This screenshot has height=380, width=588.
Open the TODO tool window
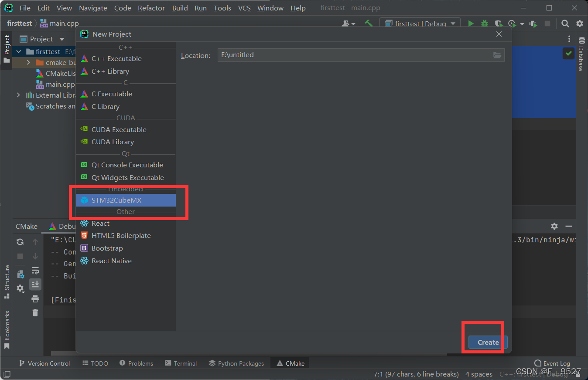coord(95,363)
